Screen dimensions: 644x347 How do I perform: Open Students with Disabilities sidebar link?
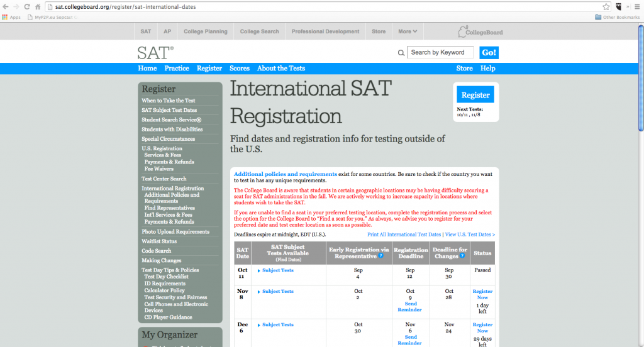point(172,129)
